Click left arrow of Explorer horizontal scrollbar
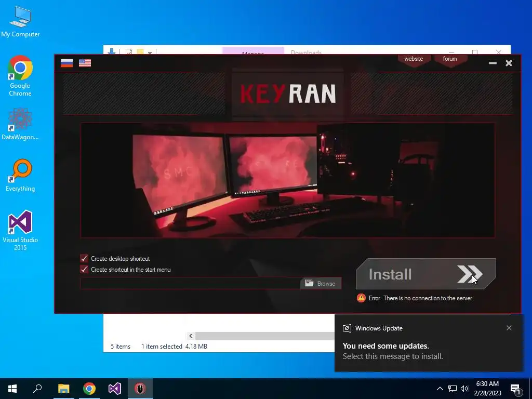 pyautogui.click(x=191, y=336)
